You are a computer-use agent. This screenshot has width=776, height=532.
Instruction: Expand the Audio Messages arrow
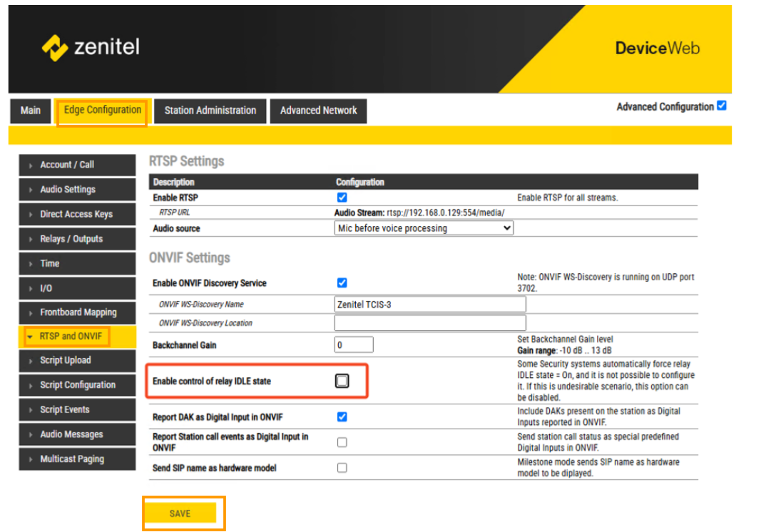coord(31,435)
